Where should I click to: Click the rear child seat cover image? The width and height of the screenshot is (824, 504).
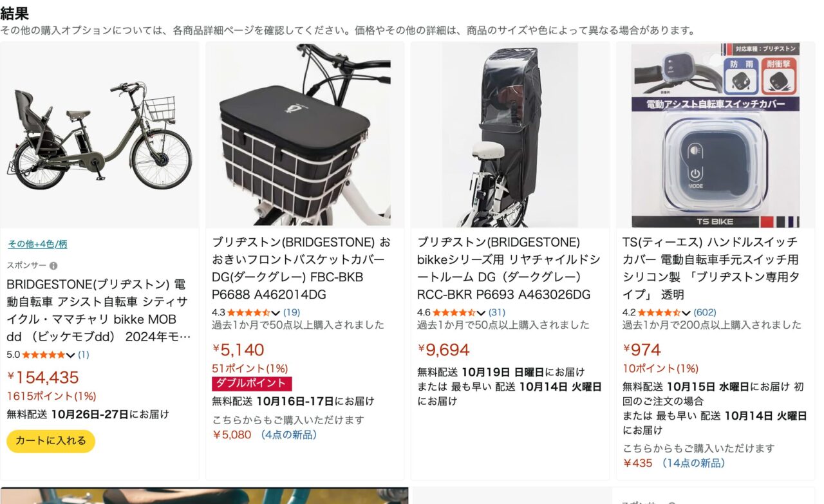[510, 135]
